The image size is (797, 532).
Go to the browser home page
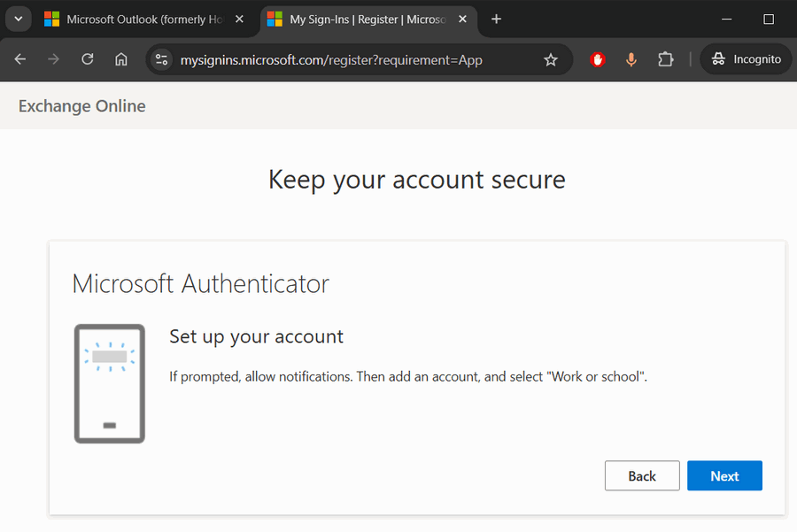pyautogui.click(x=121, y=59)
